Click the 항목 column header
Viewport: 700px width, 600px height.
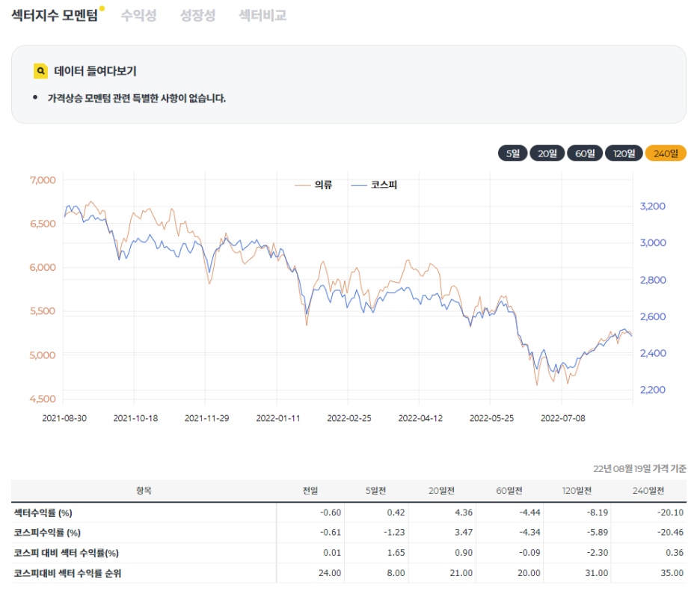(144, 491)
